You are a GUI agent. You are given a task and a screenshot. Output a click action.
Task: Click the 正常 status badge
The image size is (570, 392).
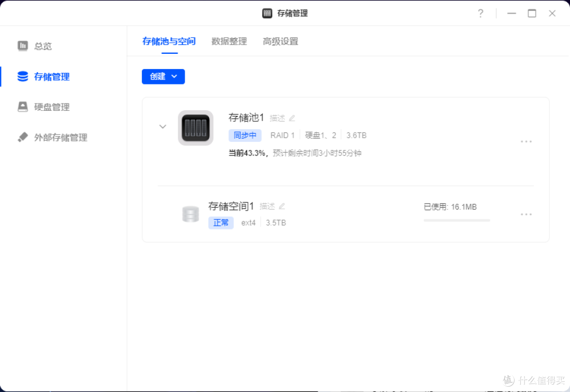coord(221,223)
